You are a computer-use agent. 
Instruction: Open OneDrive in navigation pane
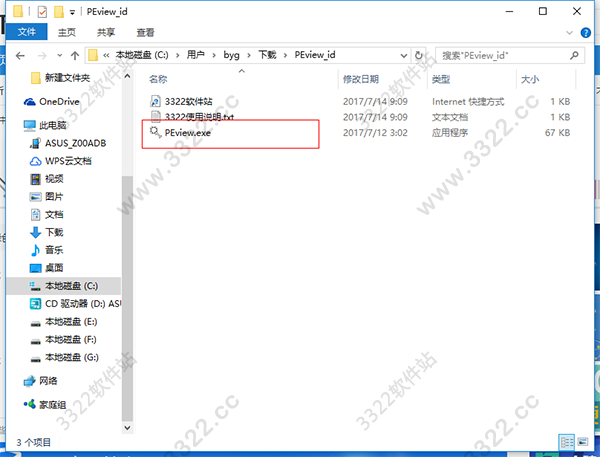[x=59, y=101]
